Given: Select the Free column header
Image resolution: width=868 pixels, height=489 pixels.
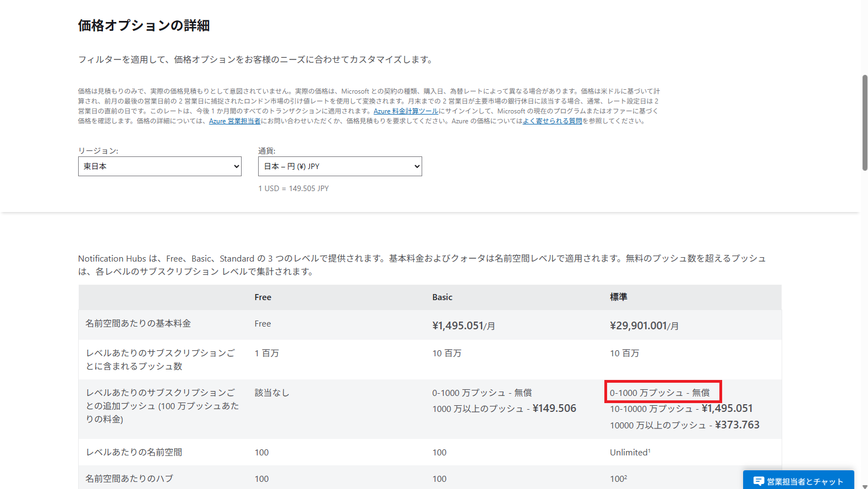Looking at the screenshot, I should point(263,297).
